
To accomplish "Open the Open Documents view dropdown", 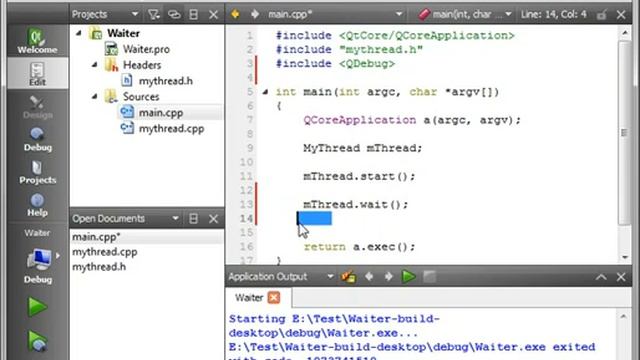I will point(175,219).
